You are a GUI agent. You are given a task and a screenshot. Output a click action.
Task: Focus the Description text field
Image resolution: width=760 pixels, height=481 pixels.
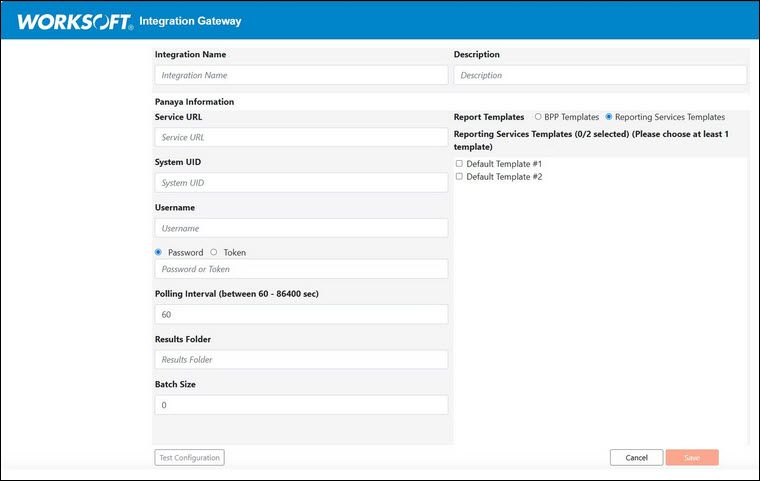[600, 75]
